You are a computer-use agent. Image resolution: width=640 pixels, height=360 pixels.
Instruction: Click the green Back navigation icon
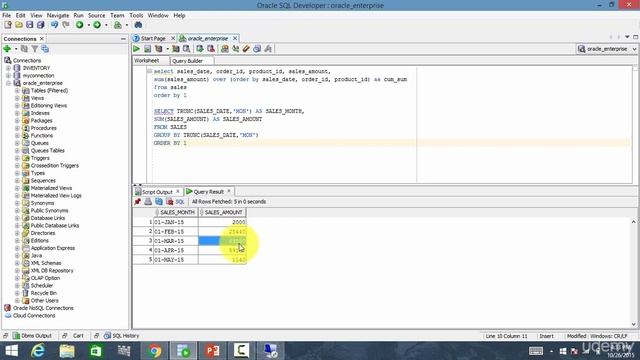[x=80, y=25]
